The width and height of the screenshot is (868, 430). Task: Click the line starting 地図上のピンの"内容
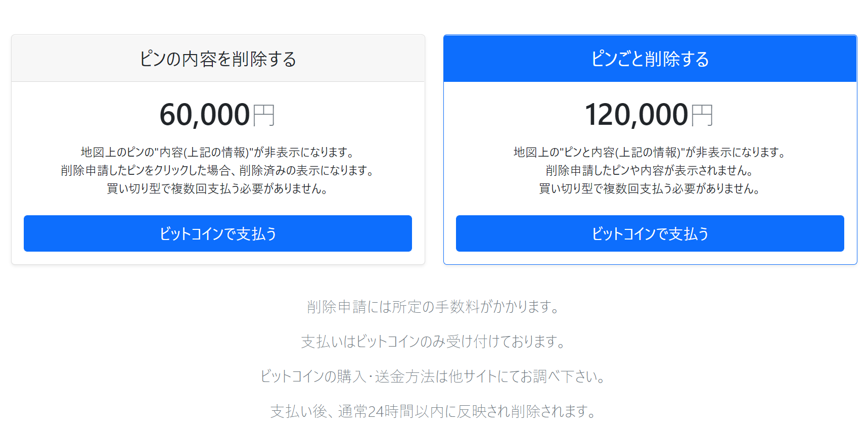[218, 152]
